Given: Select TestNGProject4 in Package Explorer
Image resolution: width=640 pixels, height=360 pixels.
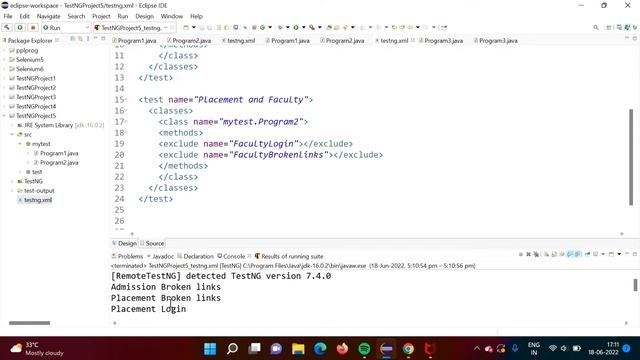Looking at the screenshot, I should (x=36, y=107).
